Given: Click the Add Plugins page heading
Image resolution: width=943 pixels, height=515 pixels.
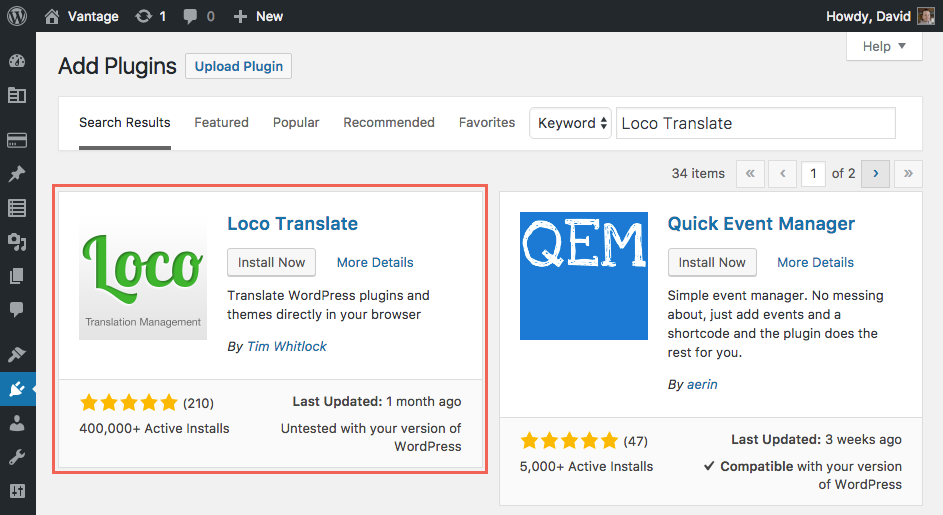Looking at the screenshot, I should pos(117,66).
